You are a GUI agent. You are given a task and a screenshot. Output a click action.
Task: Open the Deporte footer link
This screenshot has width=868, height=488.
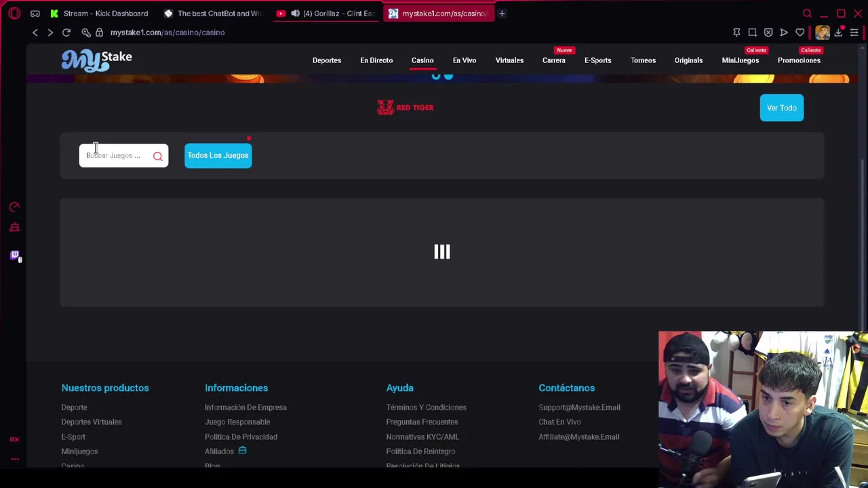click(x=74, y=407)
